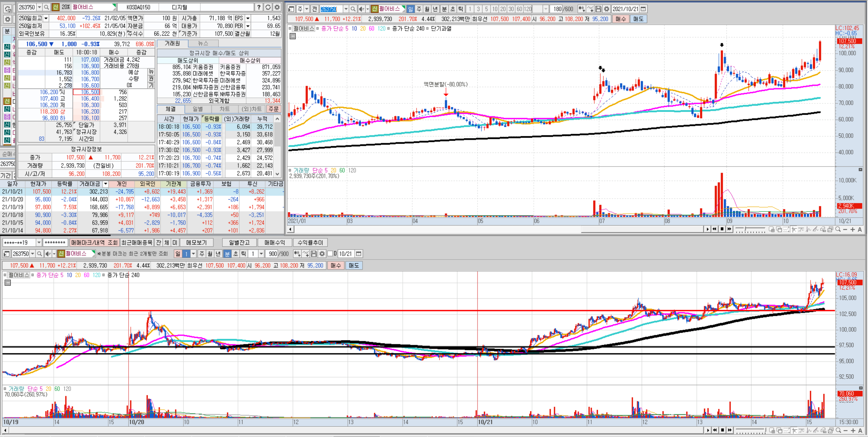
Task: Switch to 체결 tab
Action: pyautogui.click(x=170, y=109)
